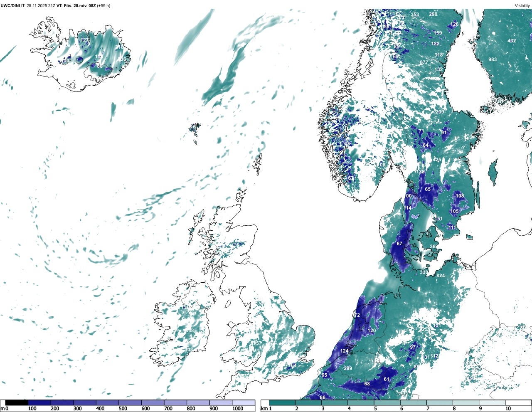This screenshot has width=532, height=412.
Task: Click the '1000' label on the meter legend
Action: pyautogui.click(x=238, y=409)
